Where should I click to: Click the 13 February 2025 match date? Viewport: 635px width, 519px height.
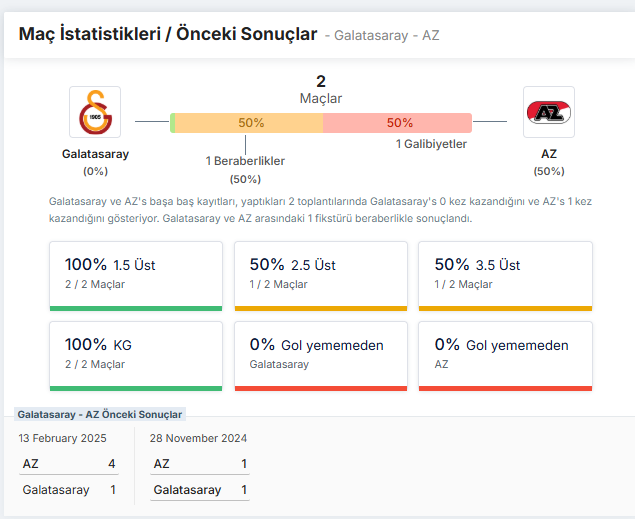coord(62,438)
